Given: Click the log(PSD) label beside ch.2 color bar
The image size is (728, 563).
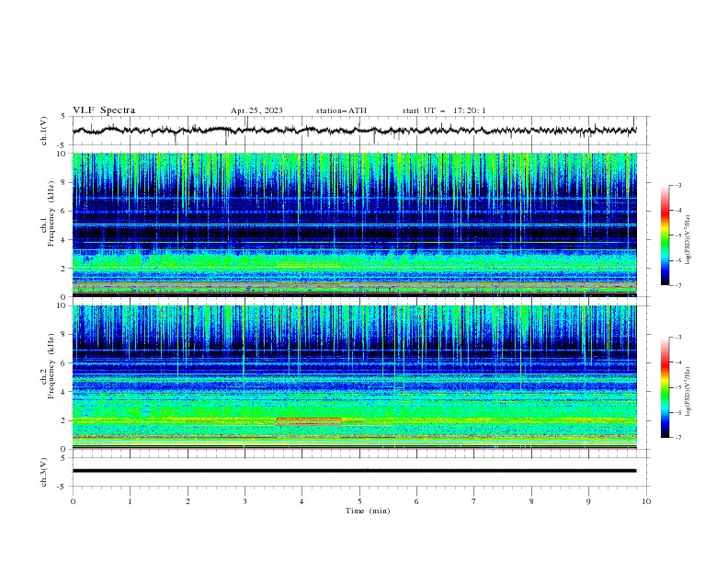Looking at the screenshot, I should (x=688, y=392).
